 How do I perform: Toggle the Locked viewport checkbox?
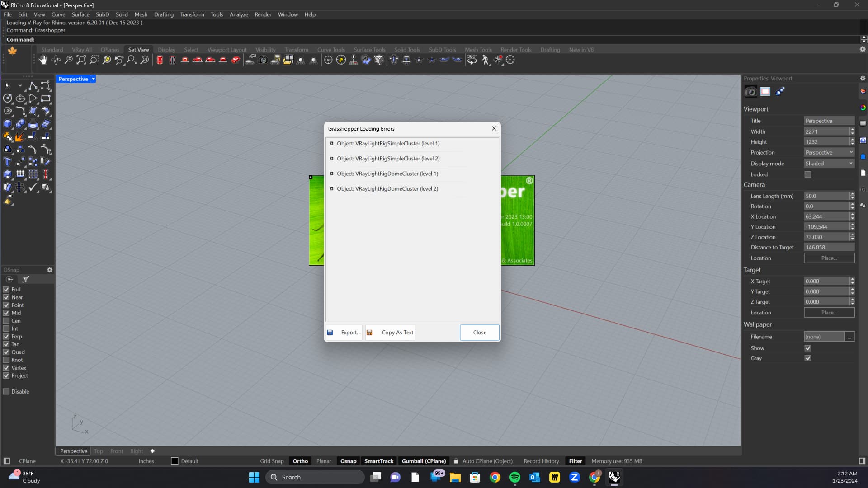[808, 174]
